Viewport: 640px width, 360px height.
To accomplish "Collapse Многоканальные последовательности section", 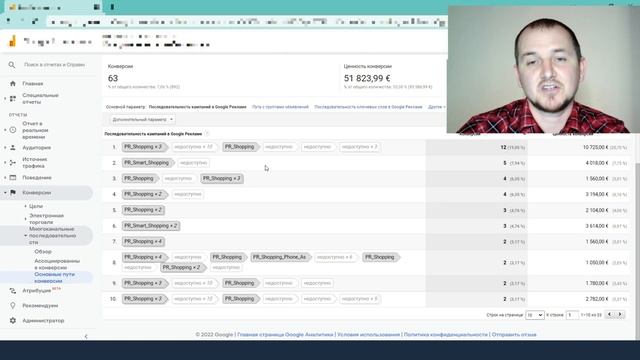I will 25,236.
